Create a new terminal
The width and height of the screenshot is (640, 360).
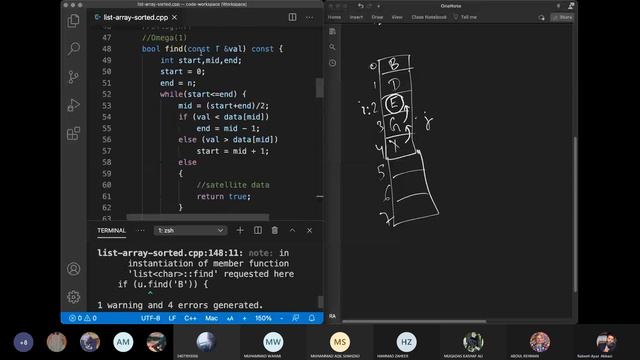pos(240,231)
